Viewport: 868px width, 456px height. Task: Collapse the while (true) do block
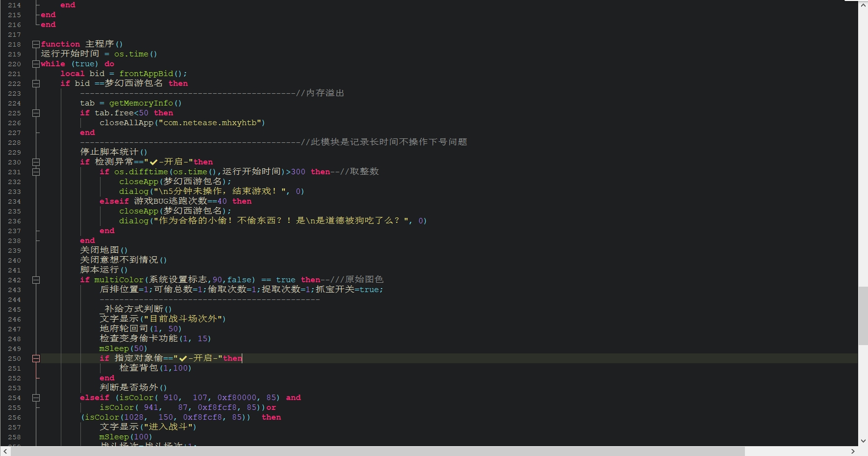coord(36,64)
